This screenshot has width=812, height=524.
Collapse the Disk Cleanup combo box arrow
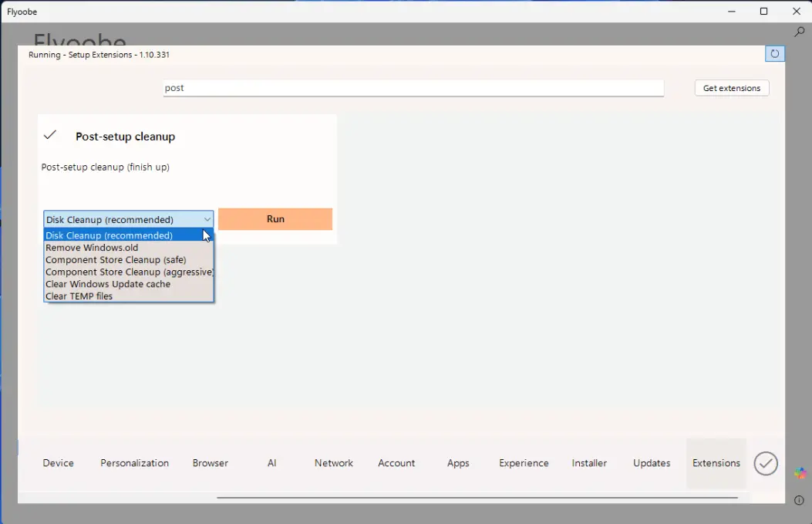[x=207, y=219]
